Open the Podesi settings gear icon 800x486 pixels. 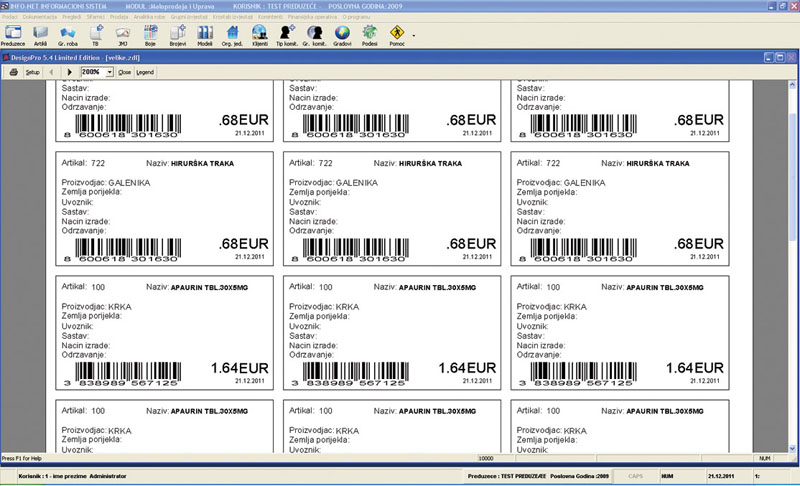click(x=369, y=35)
